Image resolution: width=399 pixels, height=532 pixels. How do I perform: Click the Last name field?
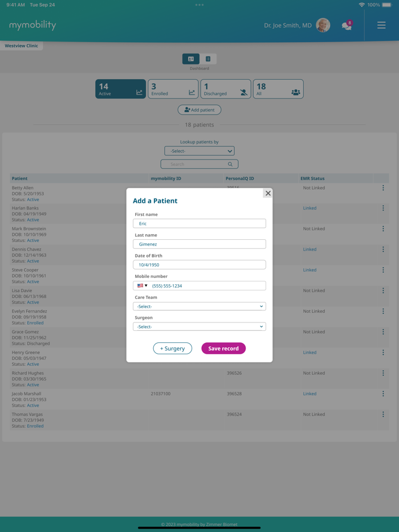pyautogui.click(x=199, y=244)
